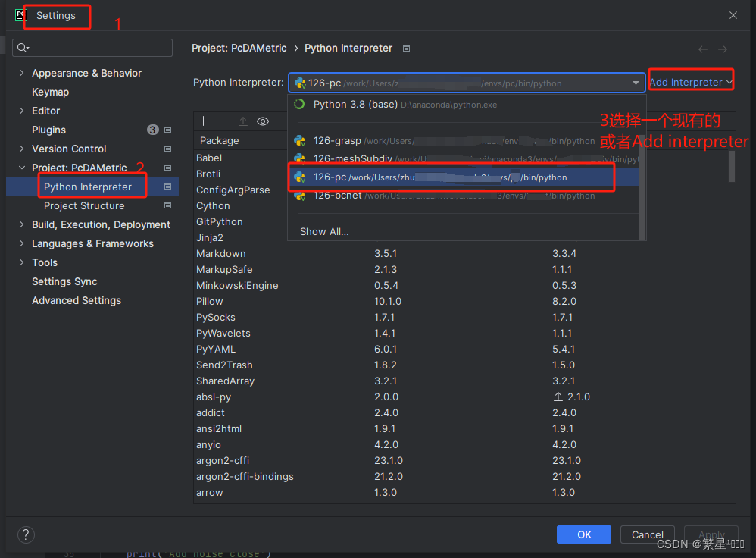Click the Plugins update count badge

tap(152, 130)
